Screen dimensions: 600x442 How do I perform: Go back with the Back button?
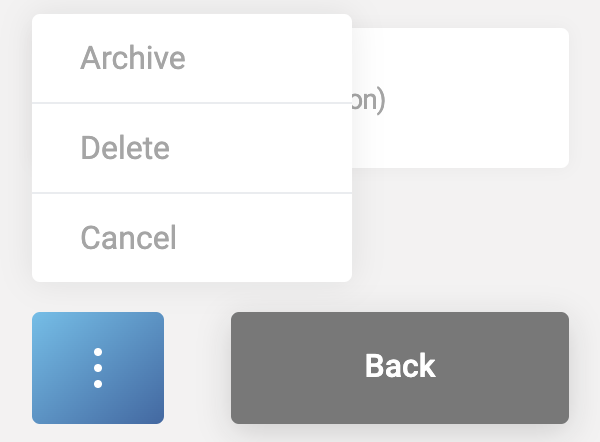[x=400, y=367]
